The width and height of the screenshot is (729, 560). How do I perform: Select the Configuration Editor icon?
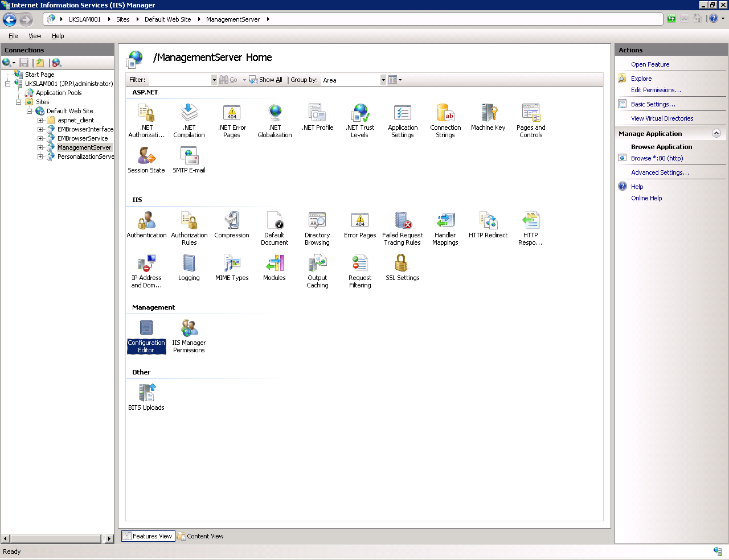coord(146,336)
